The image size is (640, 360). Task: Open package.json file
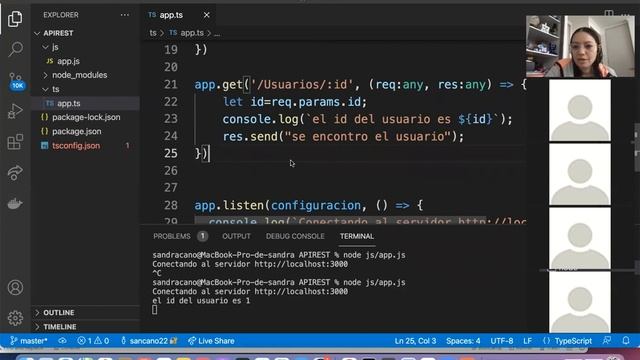point(76,131)
